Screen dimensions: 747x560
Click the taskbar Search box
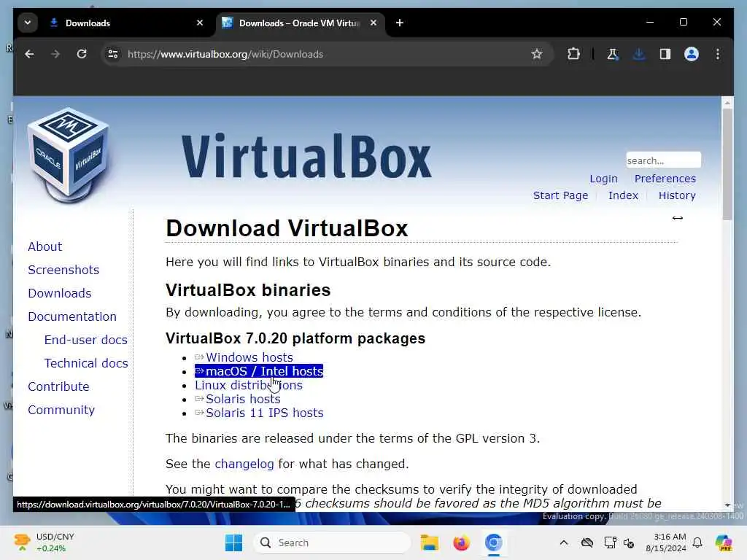(x=332, y=542)
